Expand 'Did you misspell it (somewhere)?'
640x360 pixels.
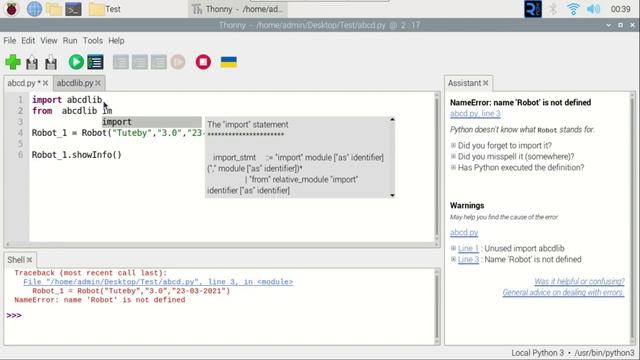(453, 156)
